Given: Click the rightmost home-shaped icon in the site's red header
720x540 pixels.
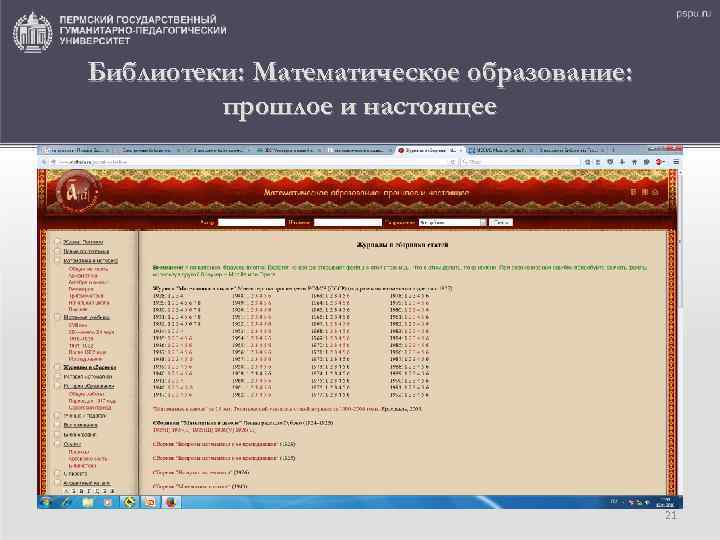Looking at the screenshot, I should point(655,192).
